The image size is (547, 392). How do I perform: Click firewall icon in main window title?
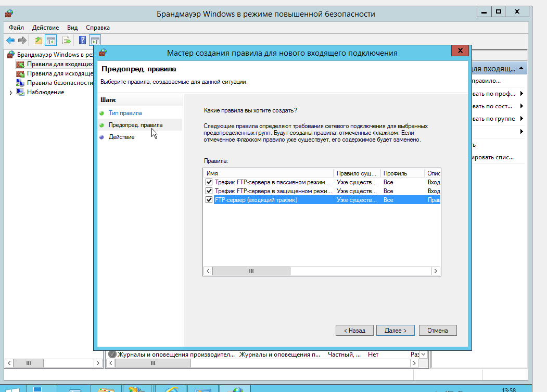9,14
